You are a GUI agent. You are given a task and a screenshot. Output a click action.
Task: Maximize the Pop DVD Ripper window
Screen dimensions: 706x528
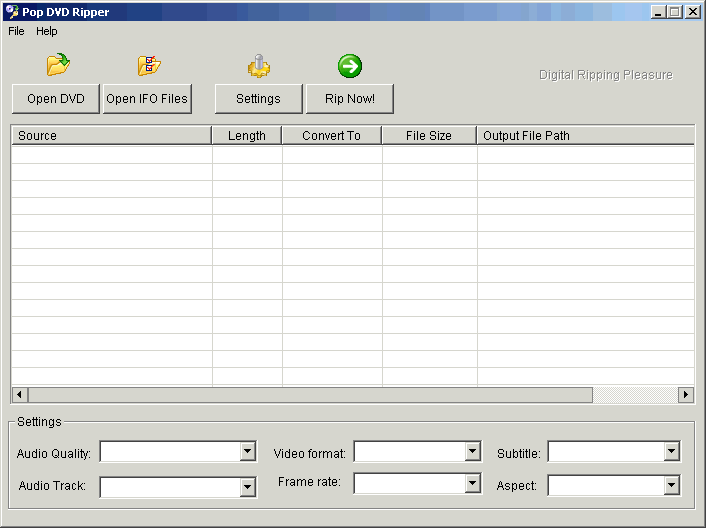click(675, 12)
